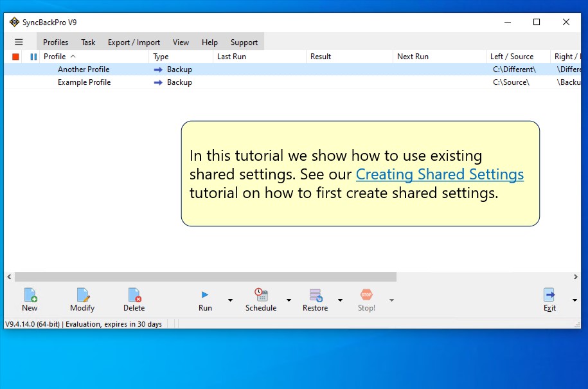The height and width of the screenshot is (389, 588).
Task: Open the Profiles menu
Action: click(x=55, y=42)
